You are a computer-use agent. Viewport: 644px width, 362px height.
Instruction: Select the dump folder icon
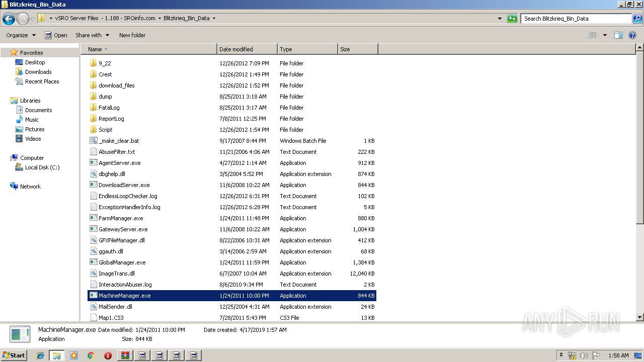point(93,97)
